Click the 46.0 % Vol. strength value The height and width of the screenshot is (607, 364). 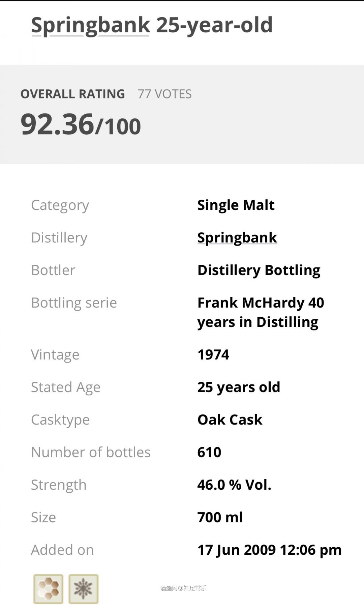[234, 485]
